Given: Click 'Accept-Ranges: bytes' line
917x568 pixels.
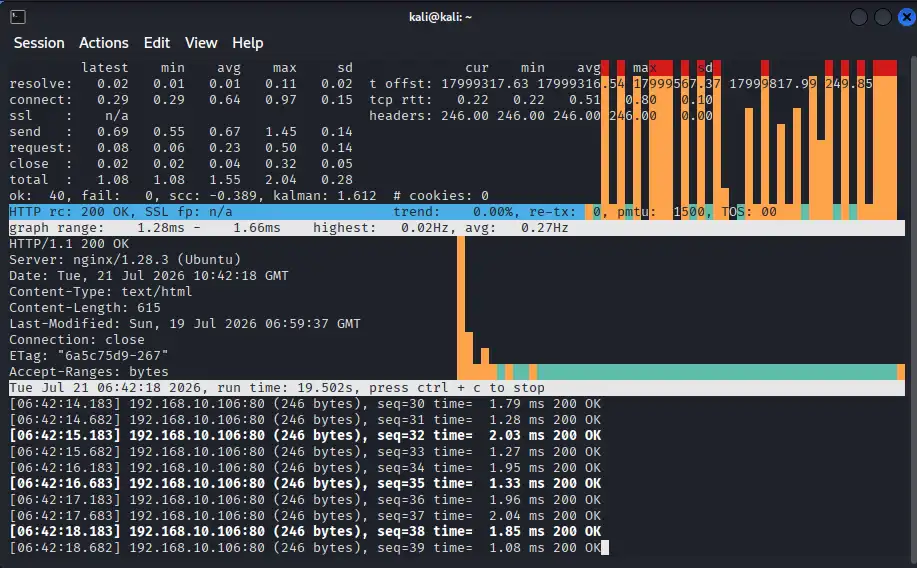Looking at the screenshot, I should coord(88,371).
